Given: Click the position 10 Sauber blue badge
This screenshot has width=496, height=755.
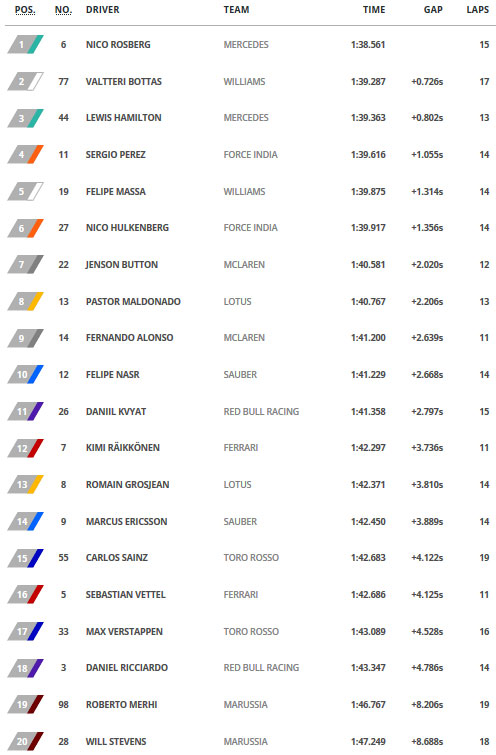Looking at the screenshot, I should (x=26, y=375).
